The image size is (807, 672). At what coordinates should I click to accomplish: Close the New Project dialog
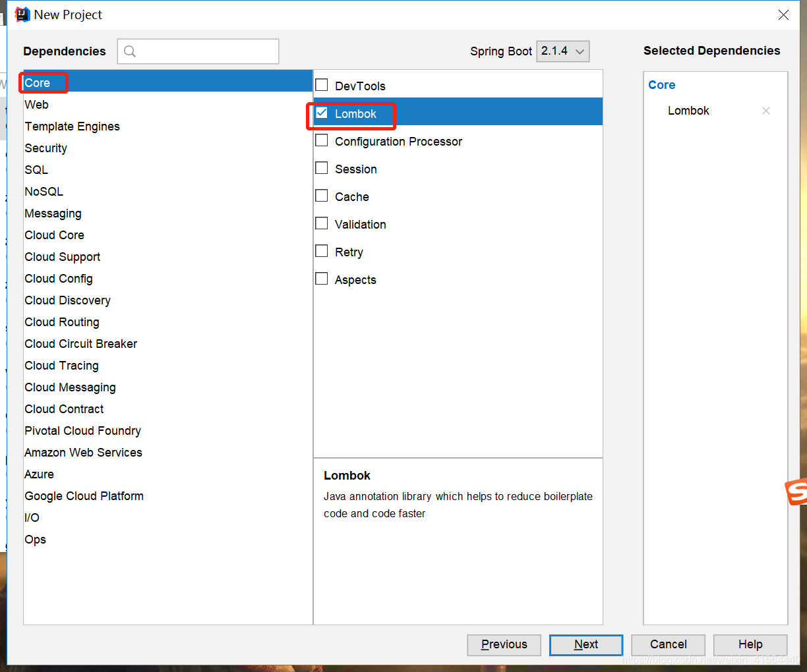point(783,14)
